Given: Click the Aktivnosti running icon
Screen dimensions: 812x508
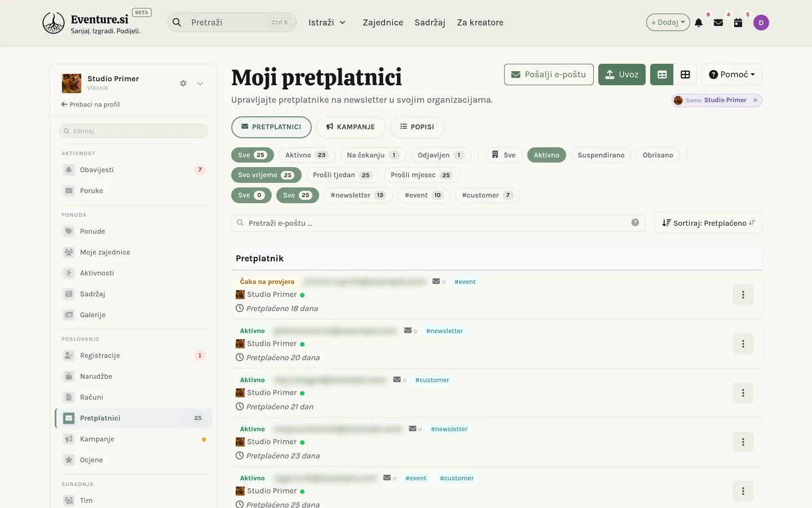Looking at the screenshot, I should click(69, 273).
